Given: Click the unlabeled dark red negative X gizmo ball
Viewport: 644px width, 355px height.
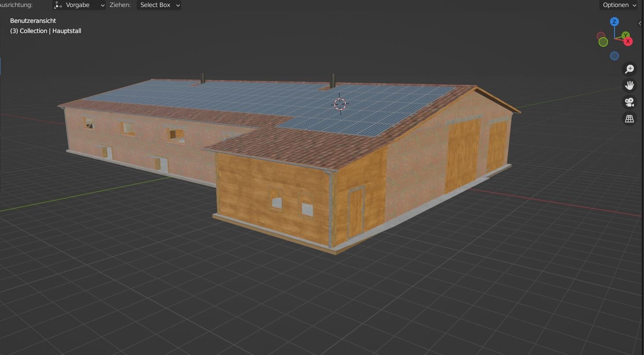Looking at the screenshot, I should click(x=600, y=36).
